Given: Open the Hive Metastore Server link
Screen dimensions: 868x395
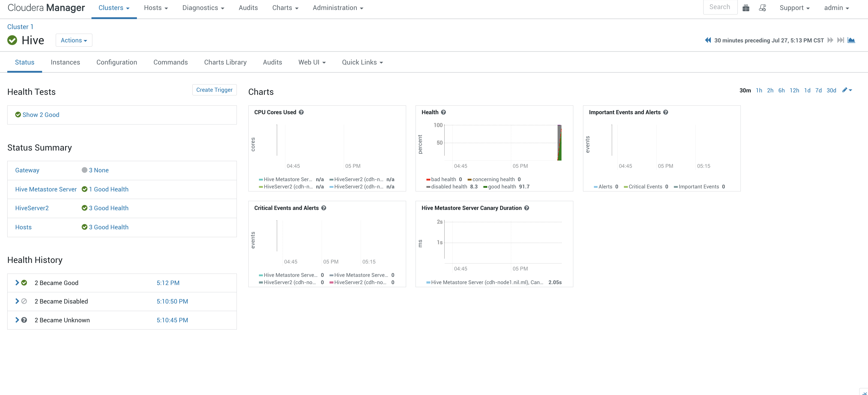Looking at the screenshot, I should click(46, 189).
